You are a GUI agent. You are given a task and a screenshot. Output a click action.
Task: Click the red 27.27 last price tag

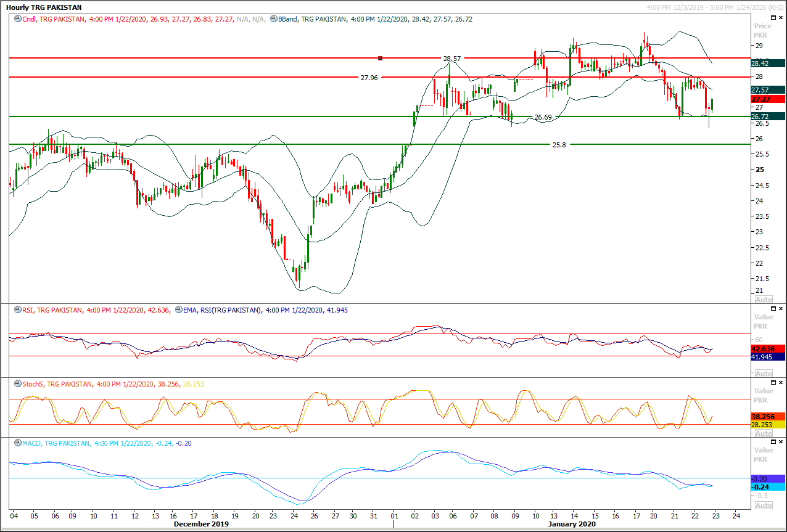pyautogui.click(x=767, y=99)
